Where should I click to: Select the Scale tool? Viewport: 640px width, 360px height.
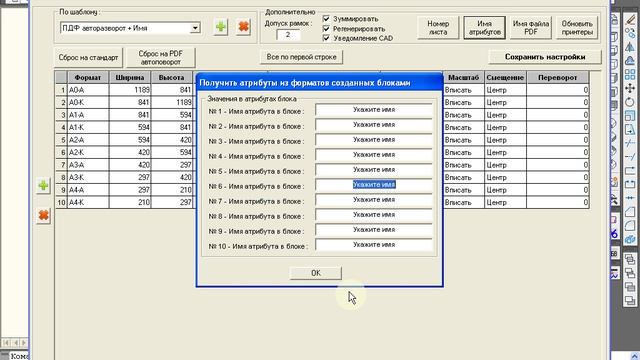click(x=630, y=116)
